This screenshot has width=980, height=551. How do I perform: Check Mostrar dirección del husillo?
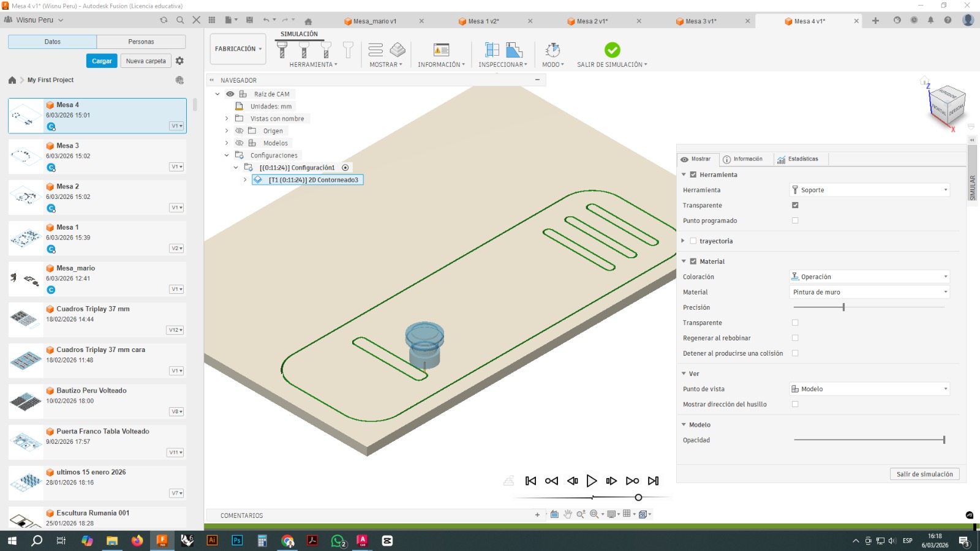click(794, 404)
